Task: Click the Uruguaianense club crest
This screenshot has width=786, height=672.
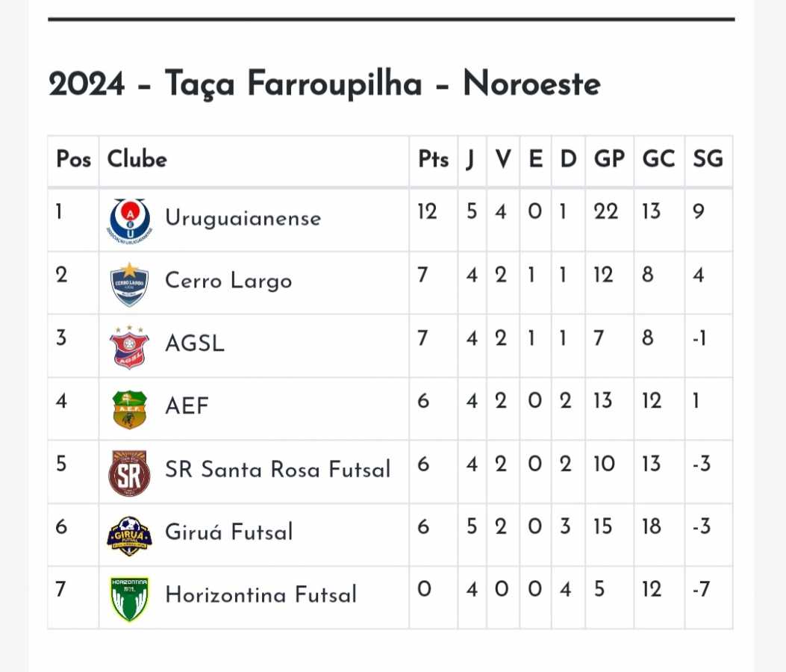Action: pyautogui.click(x=129, y=220)
